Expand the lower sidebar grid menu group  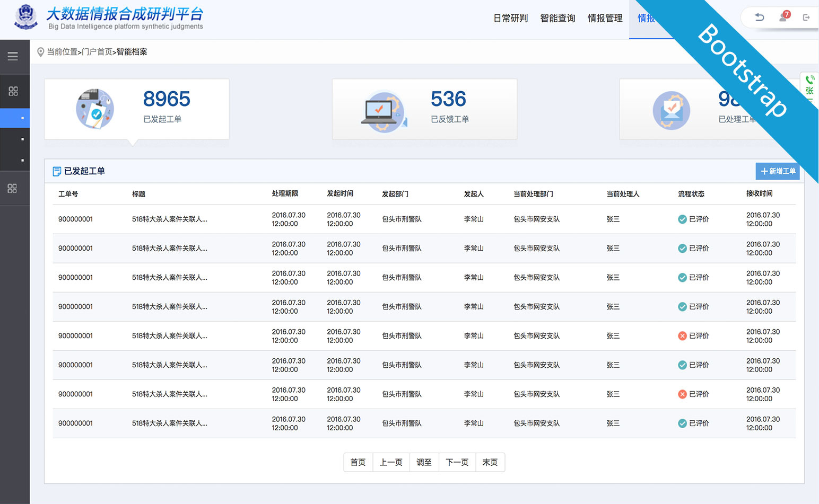pos(12,188)
